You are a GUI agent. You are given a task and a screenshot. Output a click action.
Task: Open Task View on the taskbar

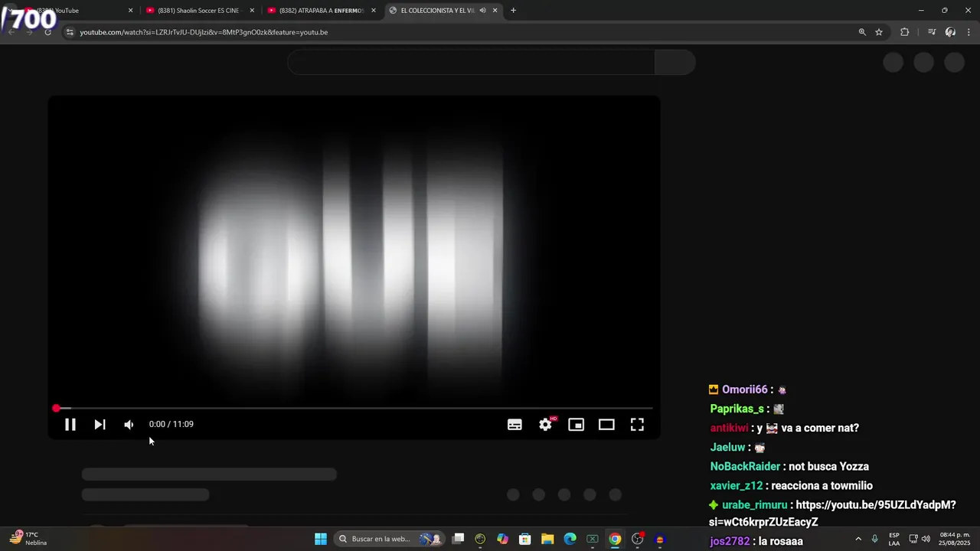[458, 539]
